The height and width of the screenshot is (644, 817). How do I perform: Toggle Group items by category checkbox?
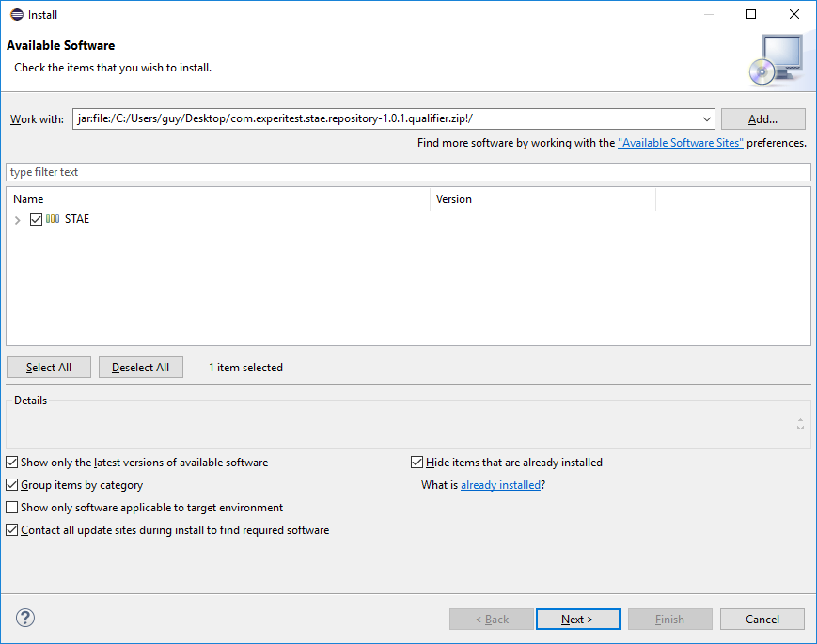coord(12,484)
